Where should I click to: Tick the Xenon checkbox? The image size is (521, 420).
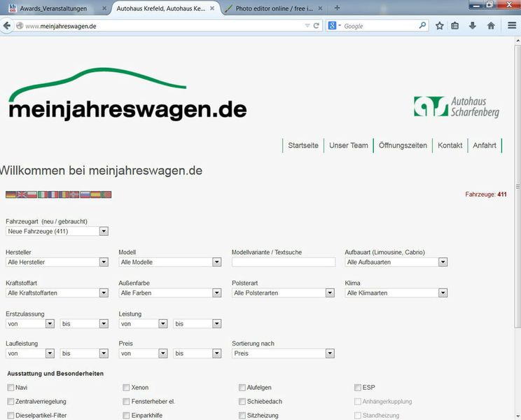pos(126,388)
